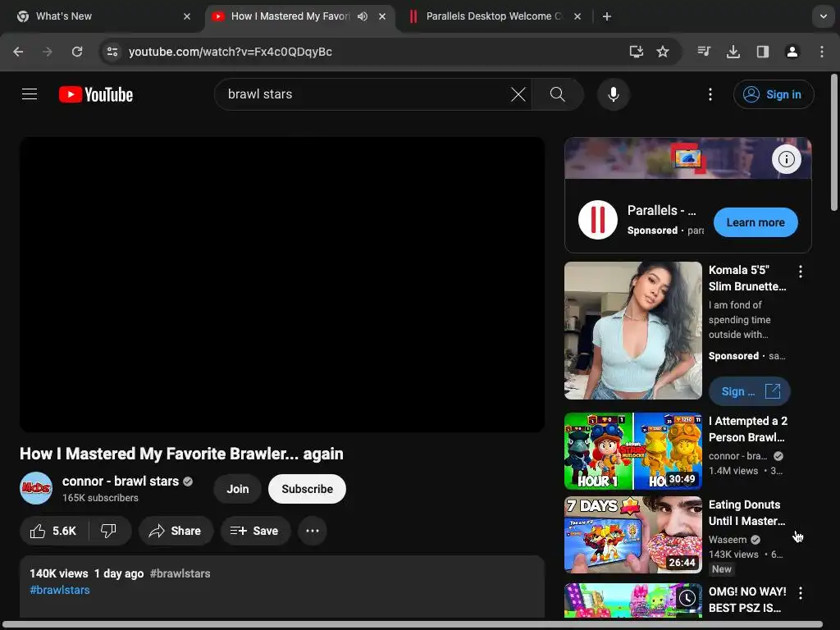The image size is (840, 630).
Task: Open YouTube settings three-dot menu
Action: [710, 94]
